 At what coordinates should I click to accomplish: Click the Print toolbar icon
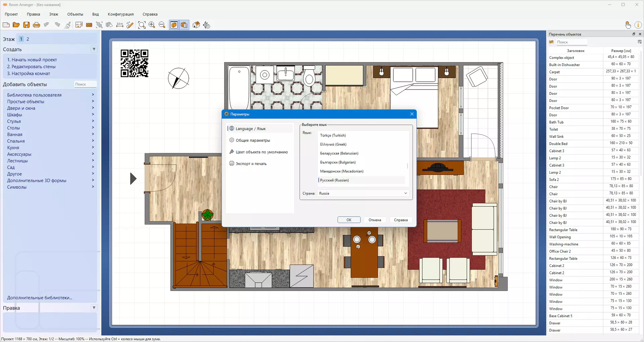click(x=37, y=25)
